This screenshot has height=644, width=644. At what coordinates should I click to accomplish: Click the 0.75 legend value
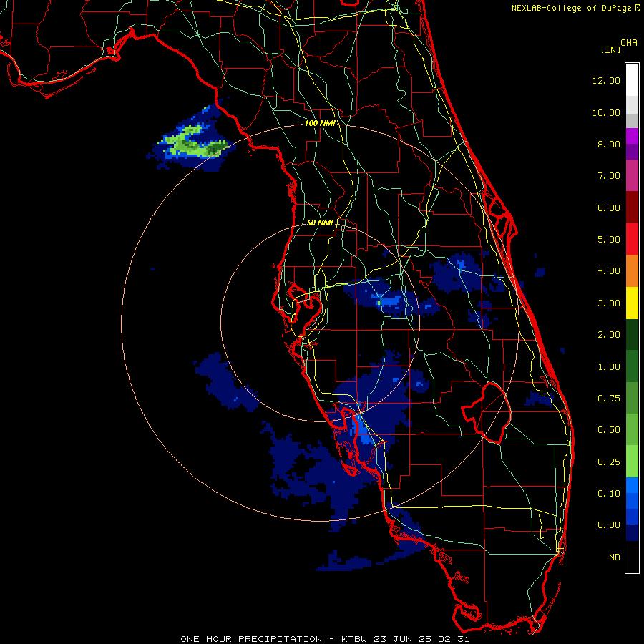point(609,399)
